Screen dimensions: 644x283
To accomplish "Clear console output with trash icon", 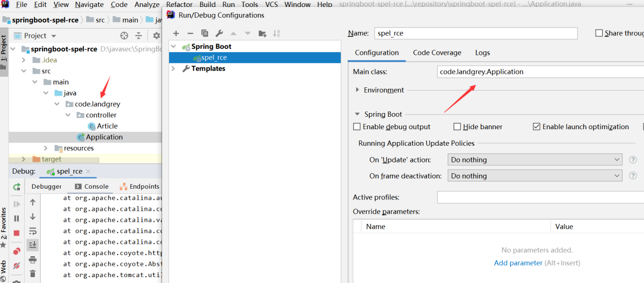I will (x=33, y=274).
